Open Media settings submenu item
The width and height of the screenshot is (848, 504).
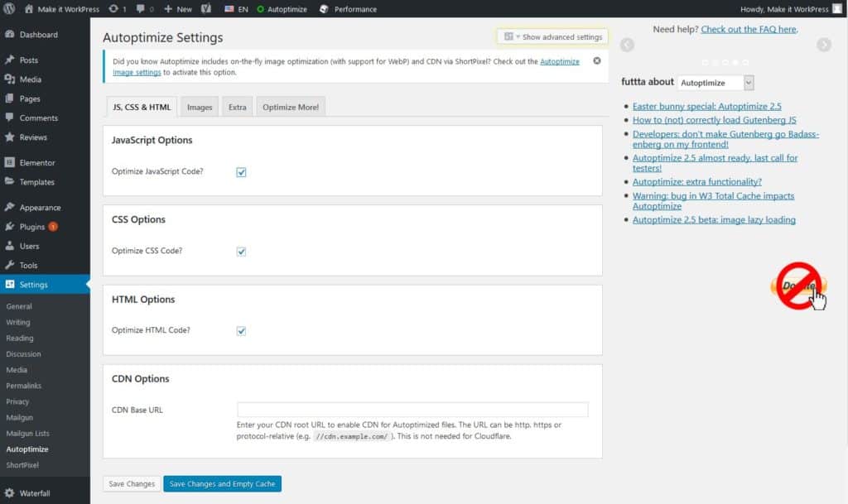(17, 370)
